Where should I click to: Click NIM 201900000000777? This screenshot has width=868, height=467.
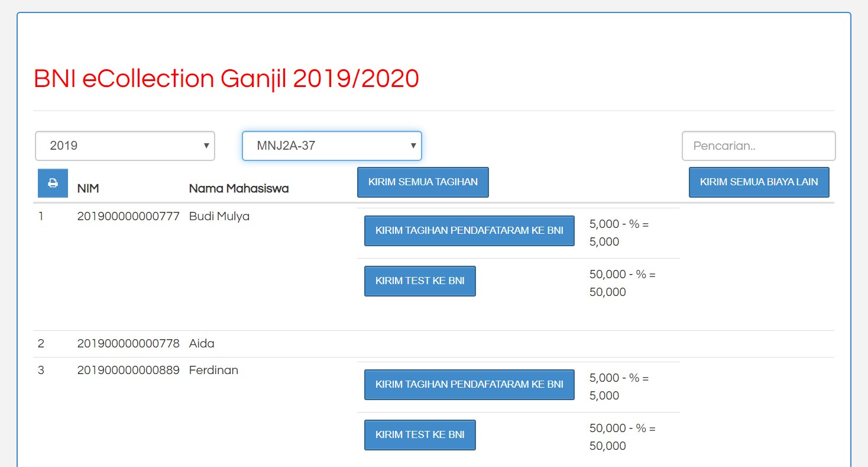tap(128, 217)
